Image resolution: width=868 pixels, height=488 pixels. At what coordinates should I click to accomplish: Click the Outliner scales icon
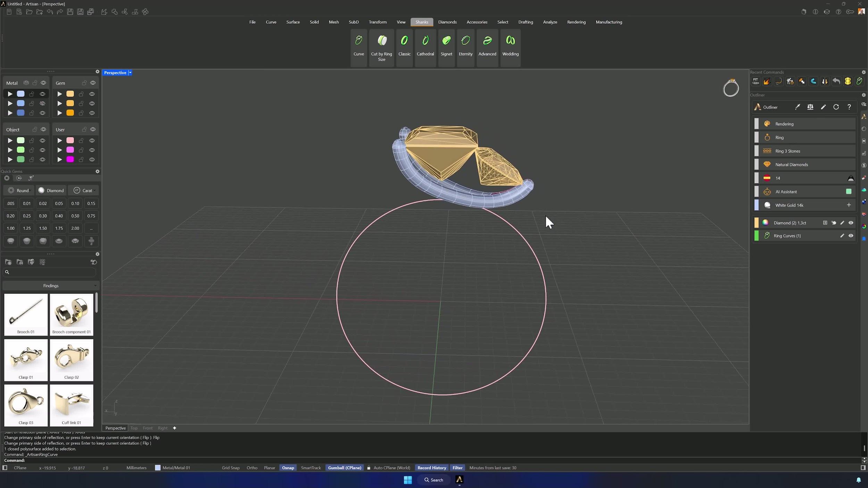click(810, 107)
